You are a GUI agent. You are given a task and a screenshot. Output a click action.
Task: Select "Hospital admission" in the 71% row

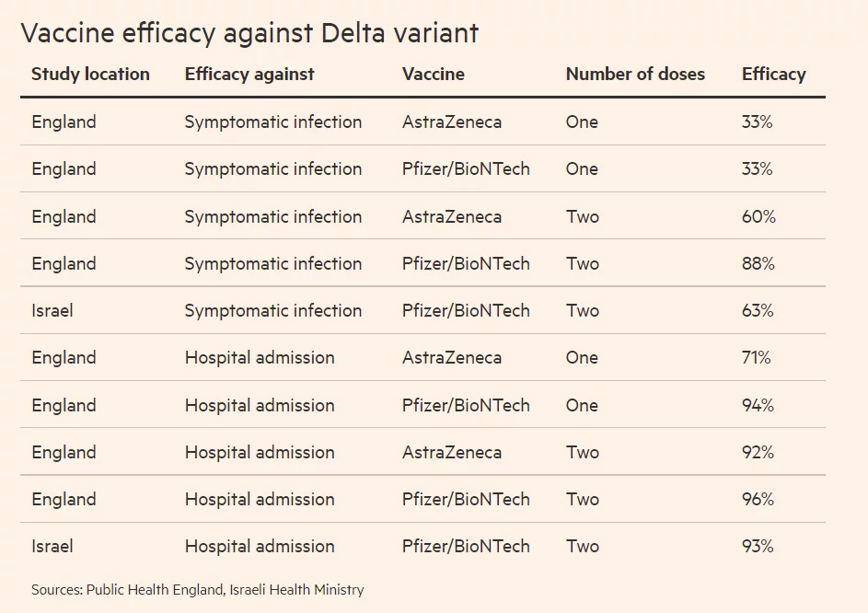(x=260, y=357)
